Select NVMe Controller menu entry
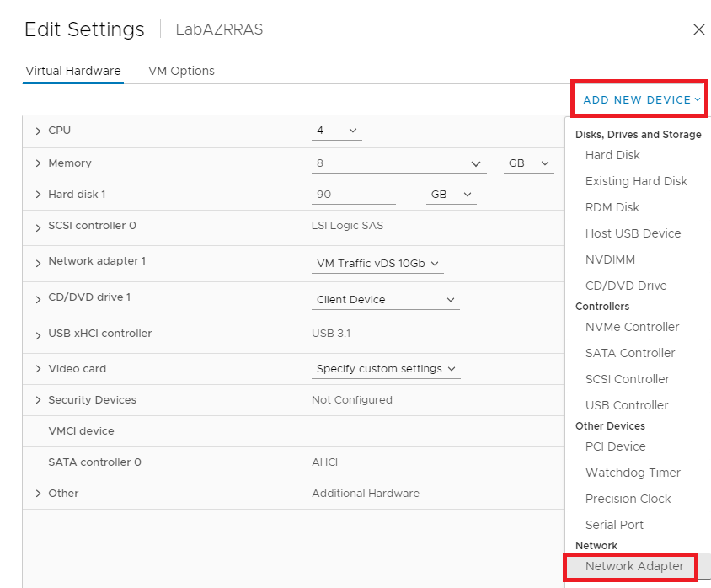Viewport: 711px width, 588px height. (632, 327)
